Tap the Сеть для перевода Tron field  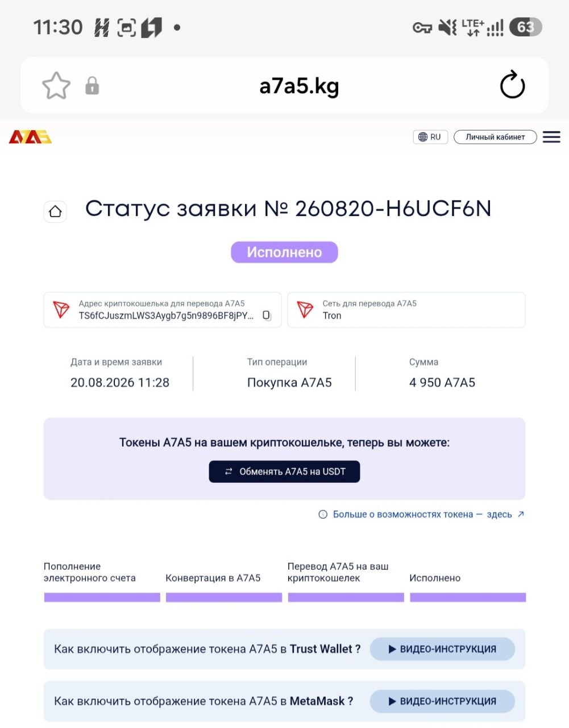click(406, 310)
